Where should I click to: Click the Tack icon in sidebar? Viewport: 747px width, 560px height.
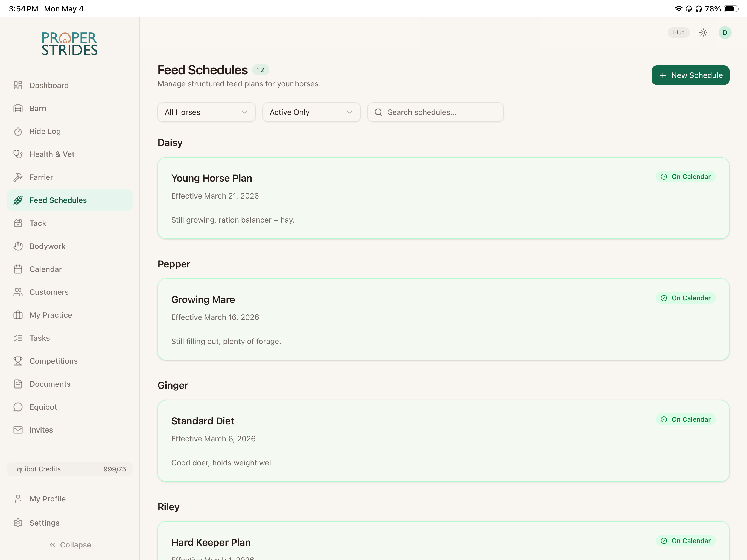pos(18,223)
